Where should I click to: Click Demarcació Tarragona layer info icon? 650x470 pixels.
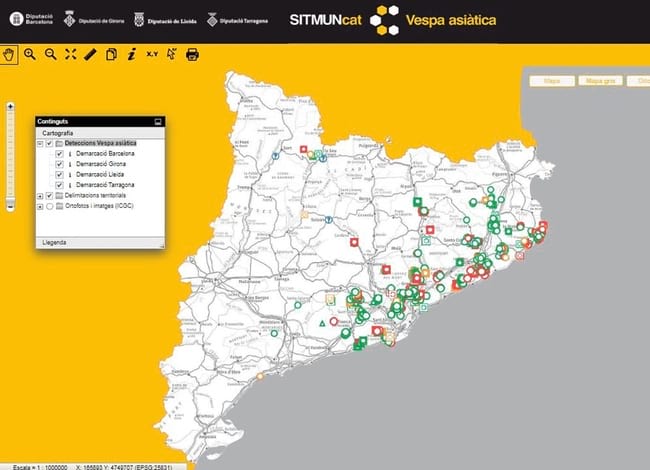point(70,185)
